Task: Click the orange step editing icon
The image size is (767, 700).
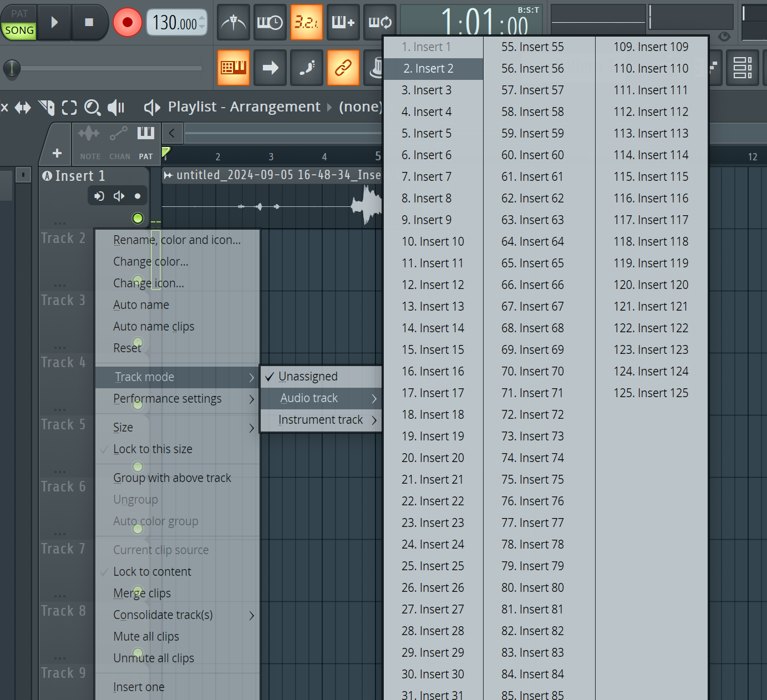Action: [233, 68]
